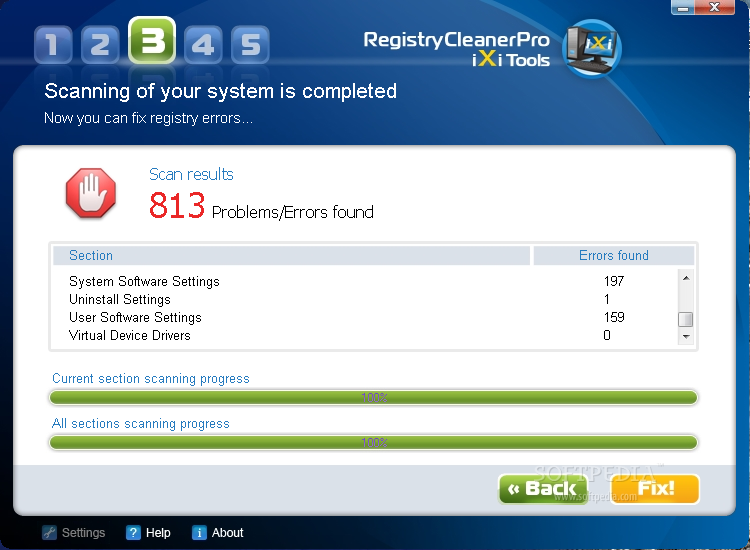
Task: Click the 'Current section scanning progress' label
Action: (151, 379)
